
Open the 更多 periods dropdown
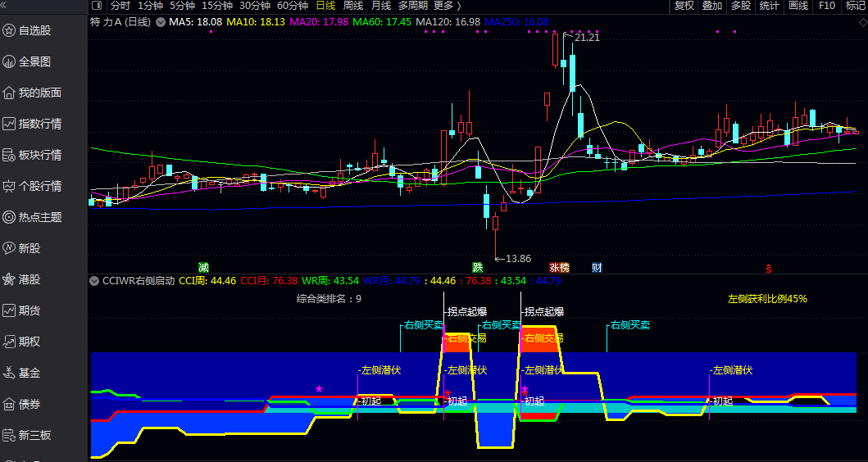coord(443,6)
